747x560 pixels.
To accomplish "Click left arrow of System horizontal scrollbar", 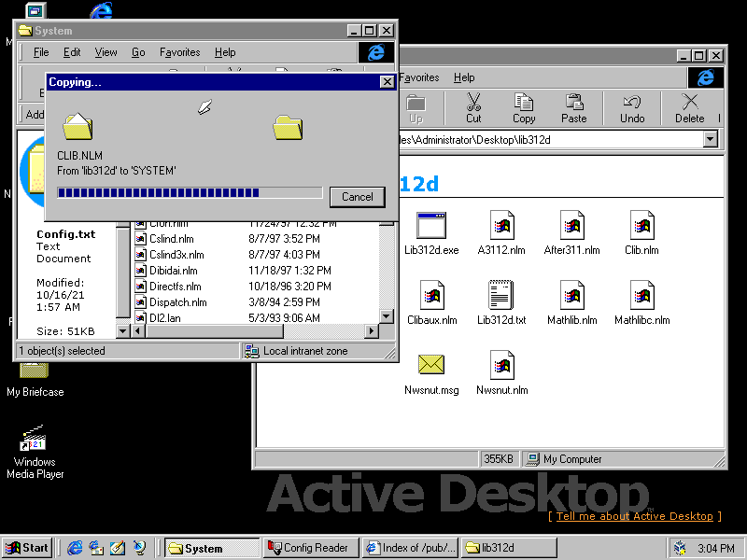I will point(138,330).
